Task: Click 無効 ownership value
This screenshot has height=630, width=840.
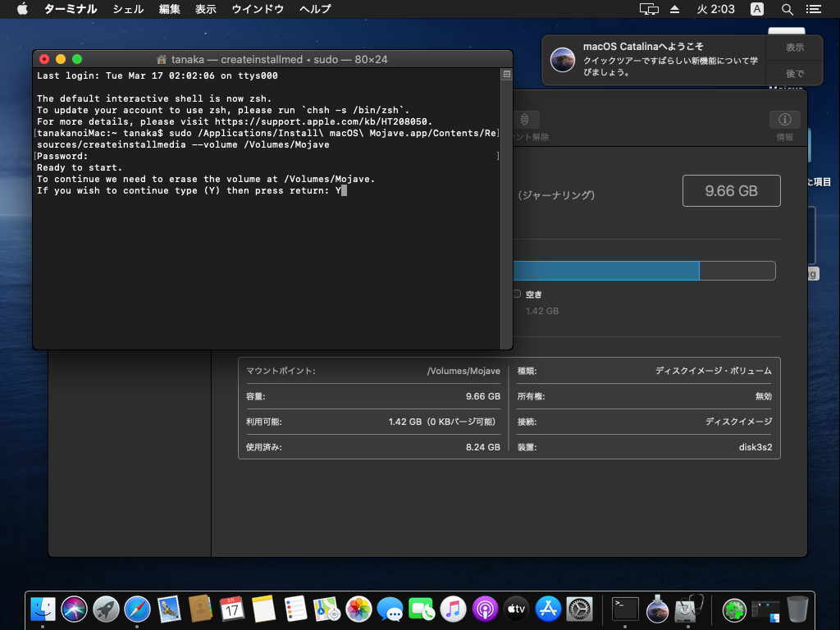Action: (764, 396)
